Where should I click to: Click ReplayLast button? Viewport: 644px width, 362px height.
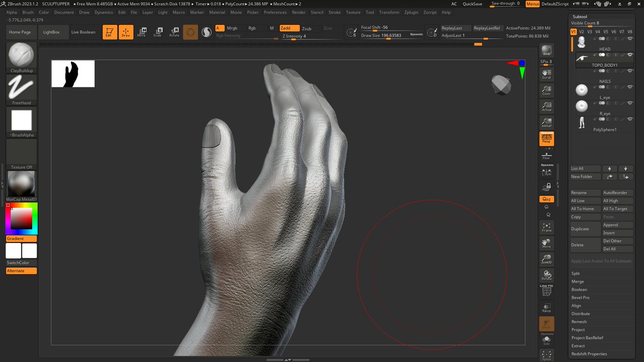pos(455,28)
